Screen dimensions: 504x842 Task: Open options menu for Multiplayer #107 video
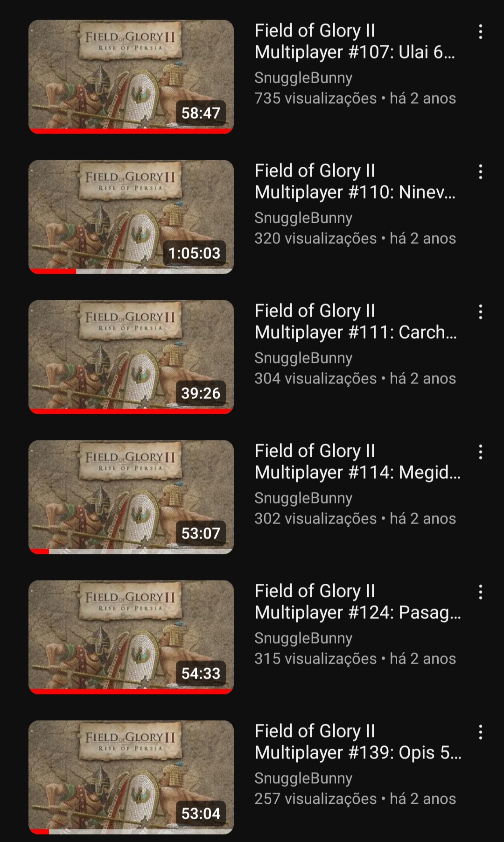click(x=480, y=32)
